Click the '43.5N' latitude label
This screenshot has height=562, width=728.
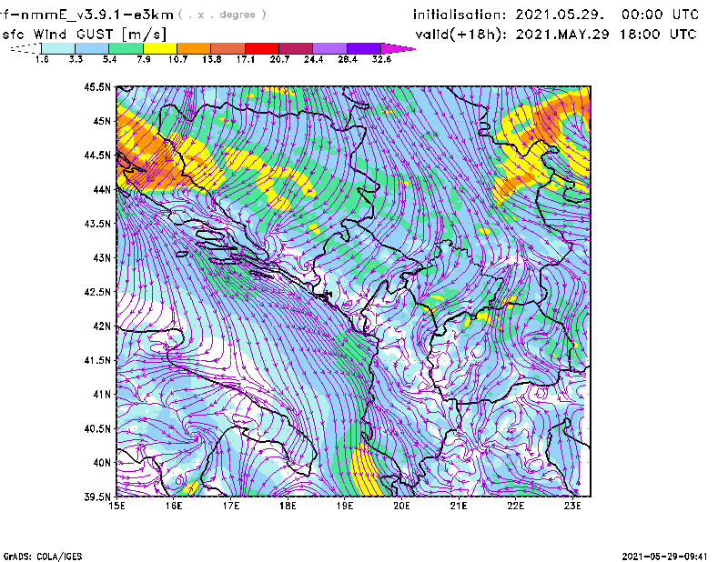tap(97, 224)
